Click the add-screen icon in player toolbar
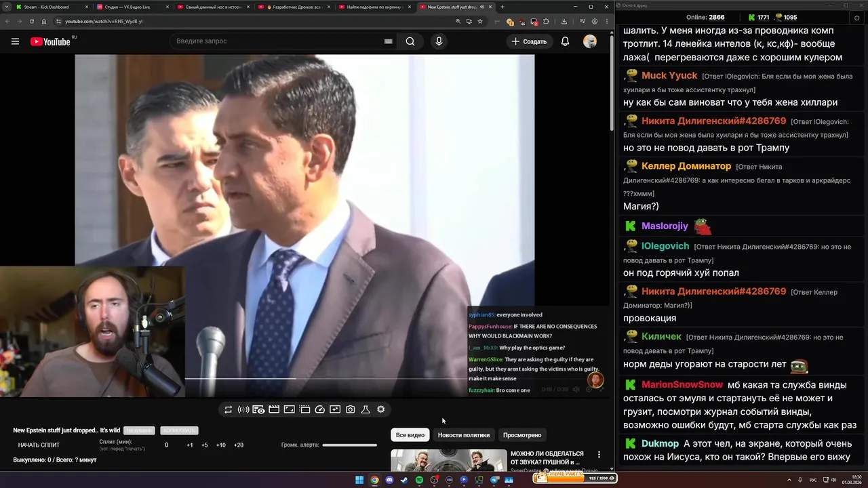This screenshot has height=488, width=868. 335,409
